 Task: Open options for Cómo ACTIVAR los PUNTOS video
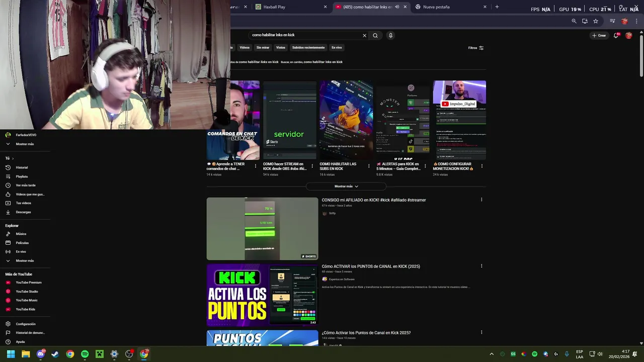click(x=481, y=266)
